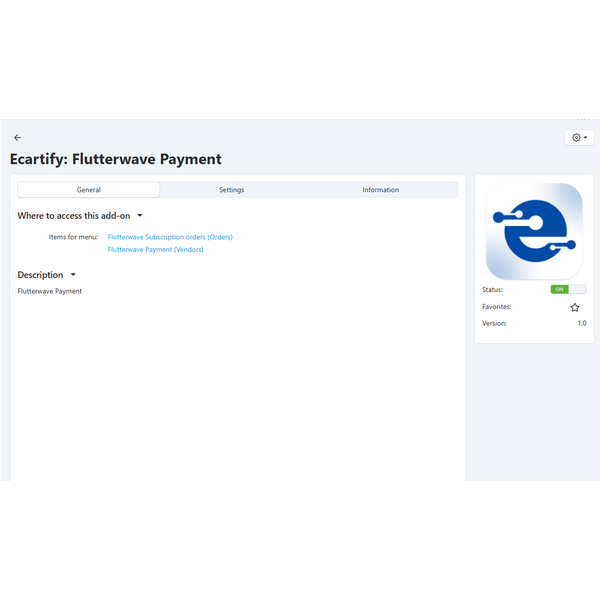Screen dimensions: 600x600
Task: Click the Ecartify add-on logo image
Action: tap(534, 231)
